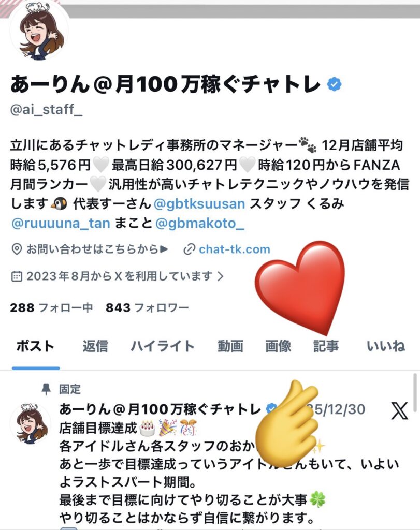Click the calendar icon next to join date
420x530 pixels.
17,276
